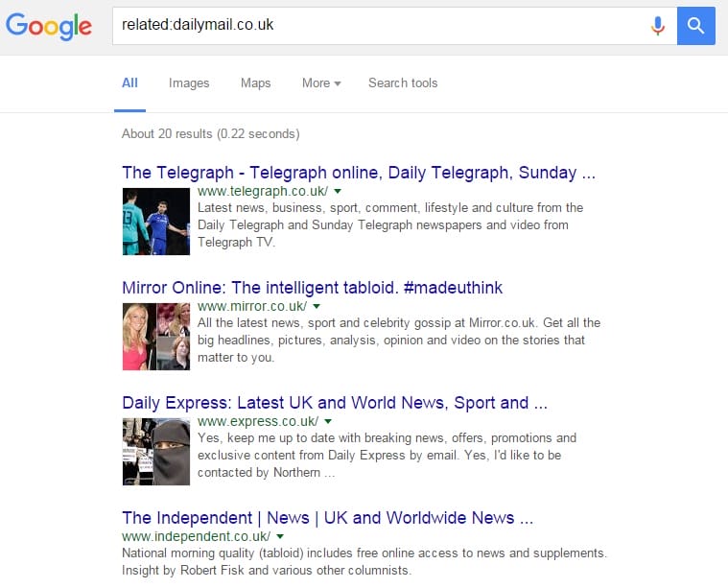Expand the More dropdown menu
The width and height of the screenshot is (728, 588).
coord(321,83)
